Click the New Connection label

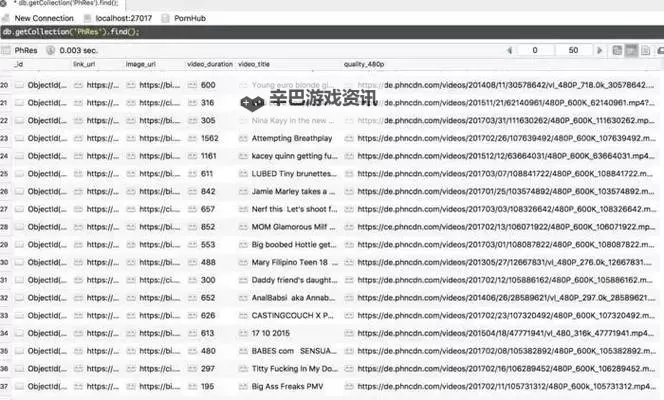pyautogui.click(x=44, y=18)
